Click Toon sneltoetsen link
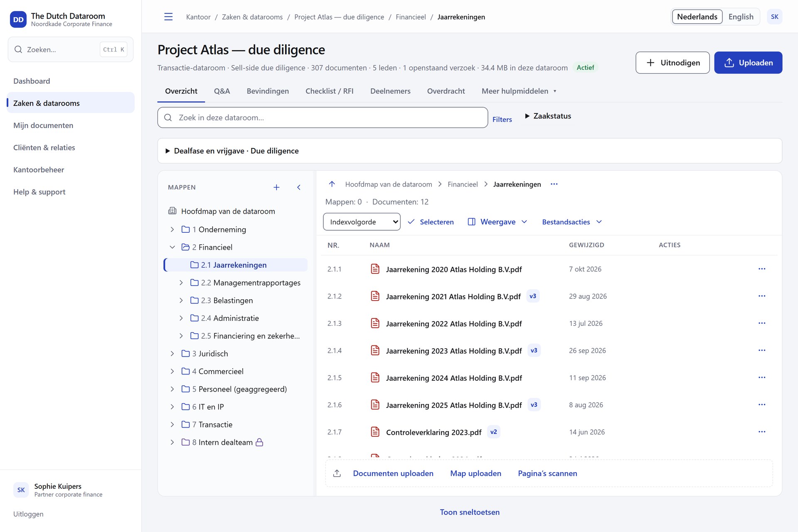798x532 pixels. coord(470,512)
